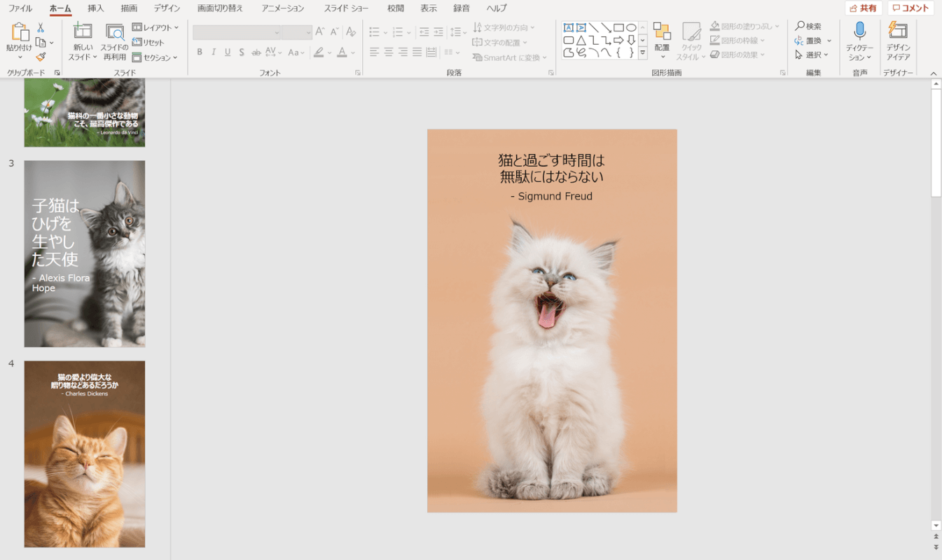This screenshot has height=560, width=942.
Task: Select slide 3 thumbnail with gray kitten
Action: (x=85, y=254)
